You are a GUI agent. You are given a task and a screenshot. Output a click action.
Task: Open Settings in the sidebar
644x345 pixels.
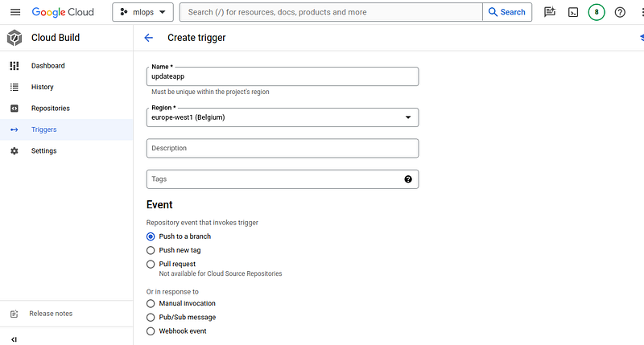point(67,151)
